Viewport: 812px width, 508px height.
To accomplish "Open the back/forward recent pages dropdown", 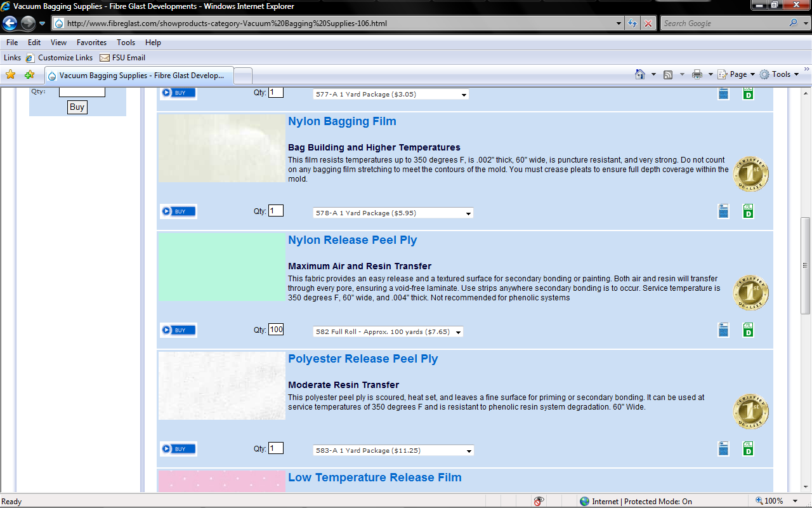I will [x=42, y=23].
